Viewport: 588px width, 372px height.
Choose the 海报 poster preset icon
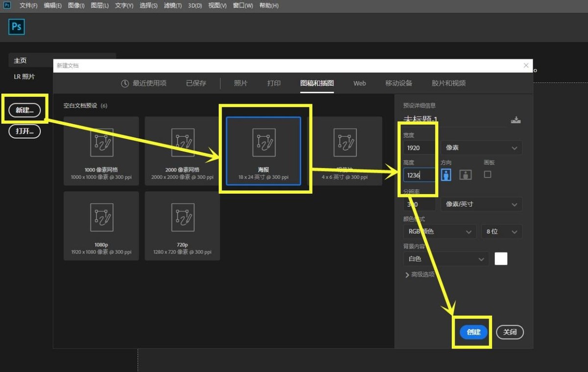click(264, 142)
